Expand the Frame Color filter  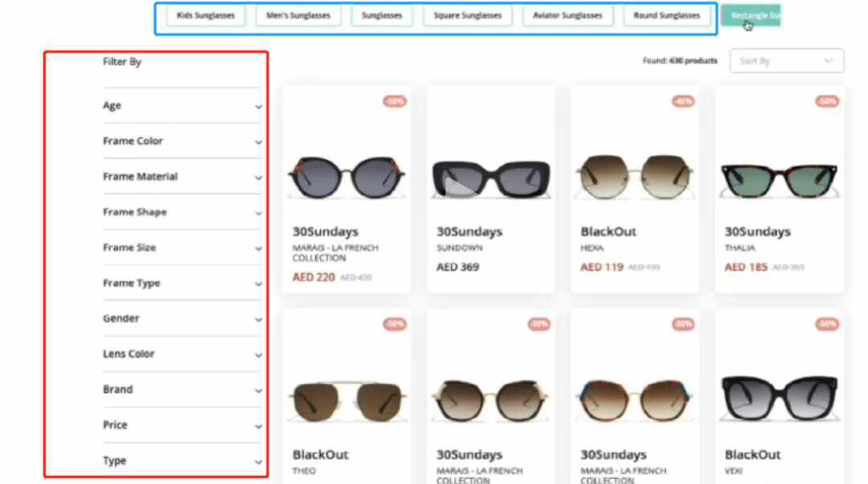[x=182, y=142]
